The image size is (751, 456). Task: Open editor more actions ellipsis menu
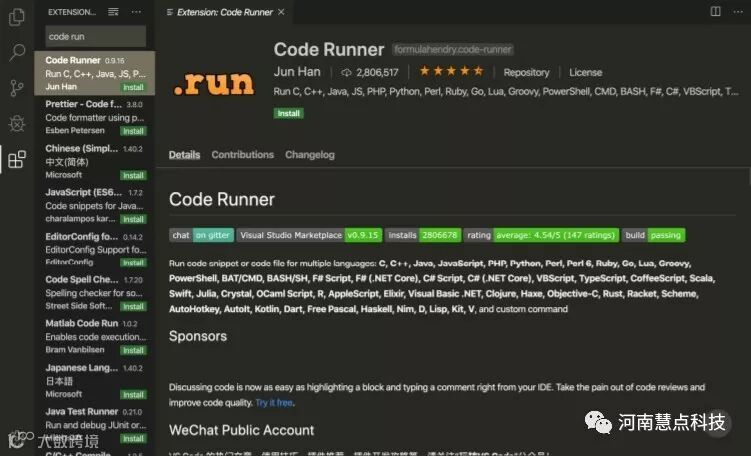pos(738,11)
